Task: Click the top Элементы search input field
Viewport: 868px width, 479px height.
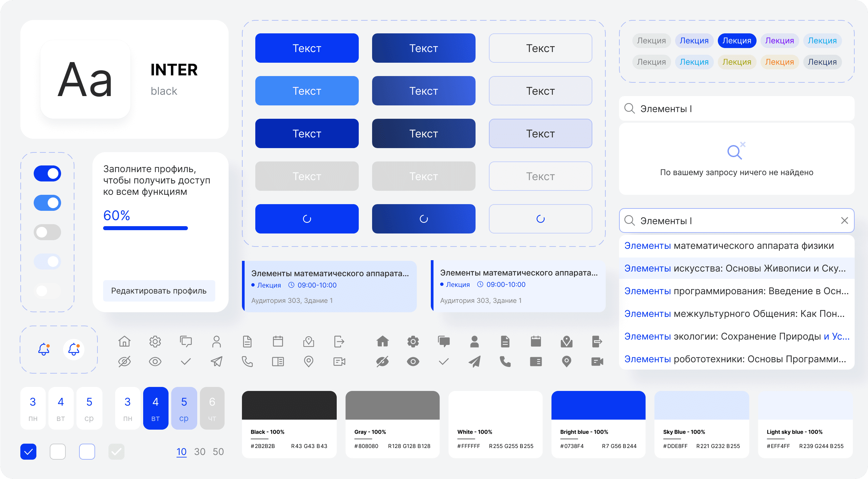Action: 736,109
